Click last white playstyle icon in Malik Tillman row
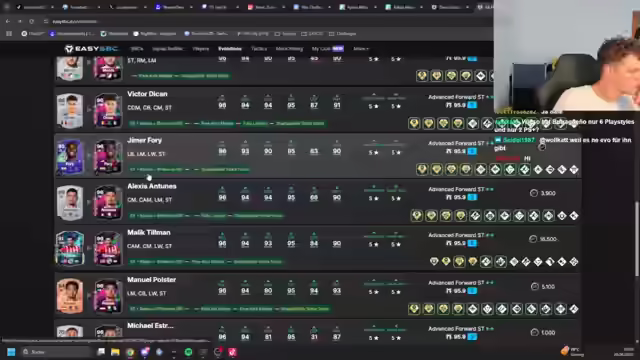Image resolution: width=640 pixels, height=360 pixels. 574,262
